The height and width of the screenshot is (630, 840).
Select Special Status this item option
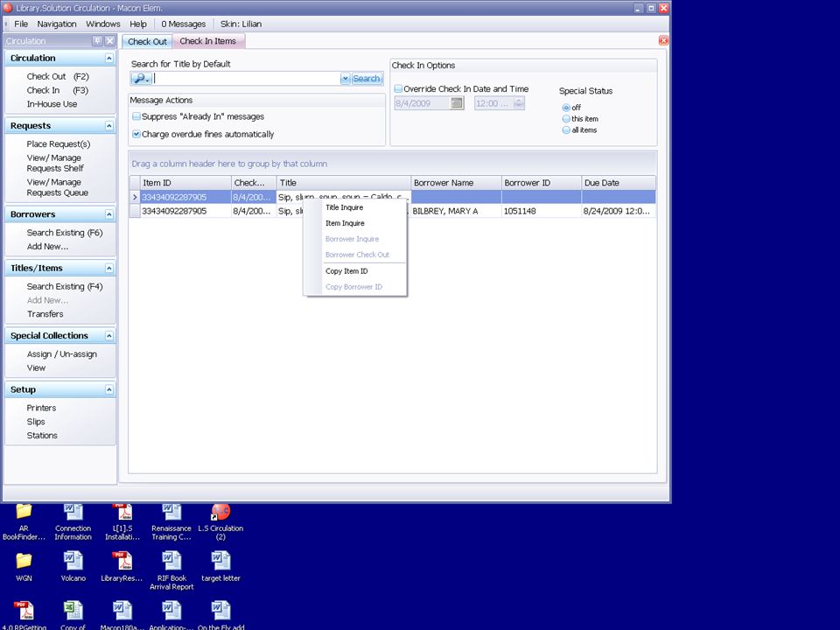[x=566, y=119]
